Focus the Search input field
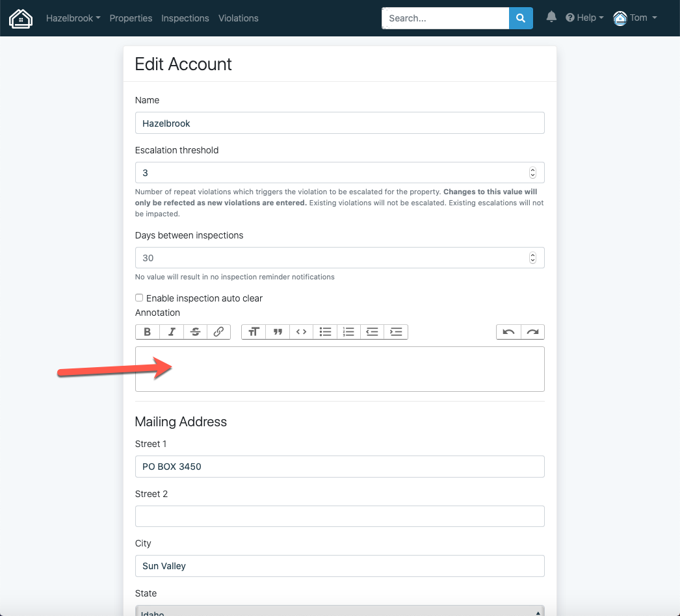 [445, 18]
